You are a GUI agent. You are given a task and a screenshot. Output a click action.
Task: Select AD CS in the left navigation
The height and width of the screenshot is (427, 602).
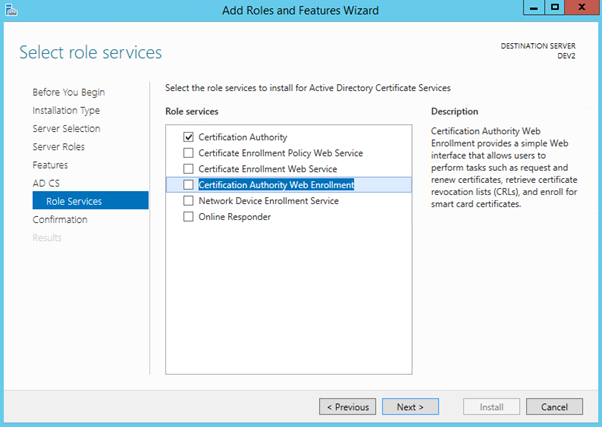(46, 183)
